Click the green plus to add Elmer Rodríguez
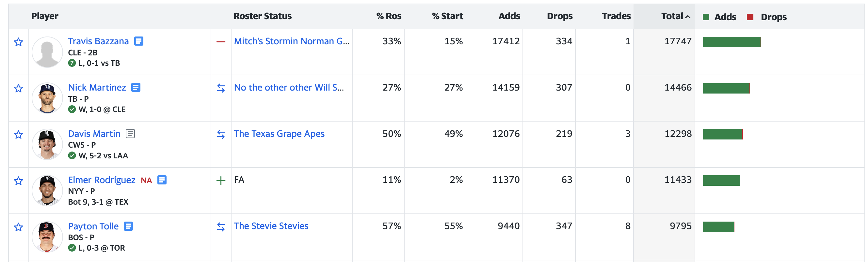The width and height of the screenshot is (868, 262). click(x=221, y=181)
